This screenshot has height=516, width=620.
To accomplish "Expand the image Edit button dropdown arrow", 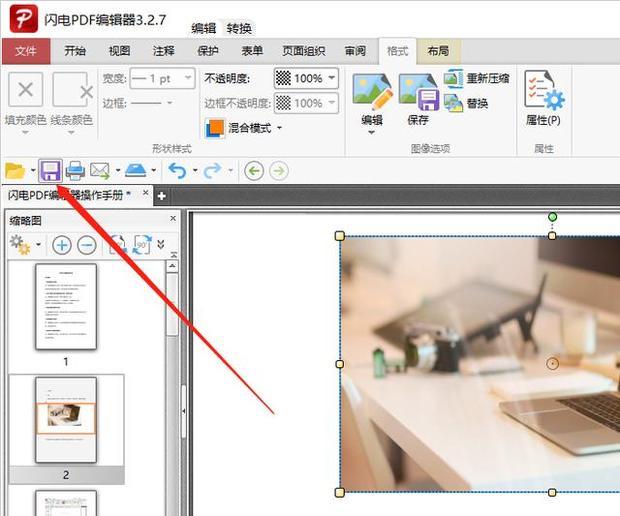I will [371, 133].
